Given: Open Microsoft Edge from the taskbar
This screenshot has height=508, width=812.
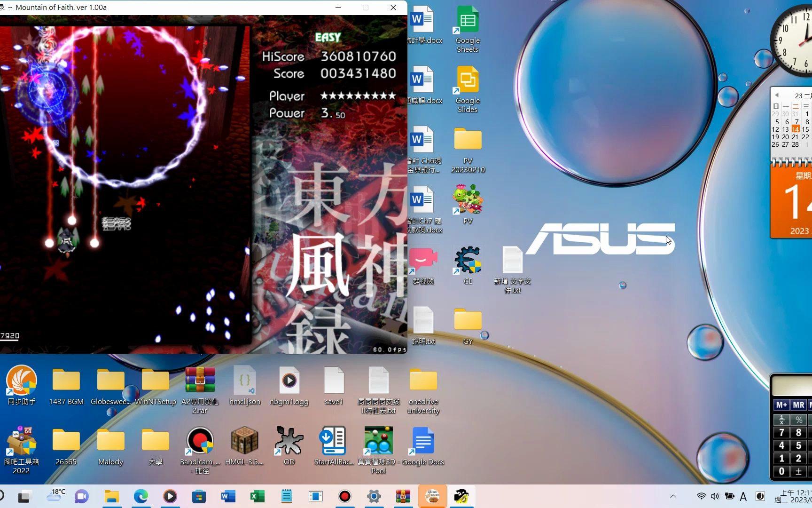Looking at the screenshot, I should pos(141,496).
